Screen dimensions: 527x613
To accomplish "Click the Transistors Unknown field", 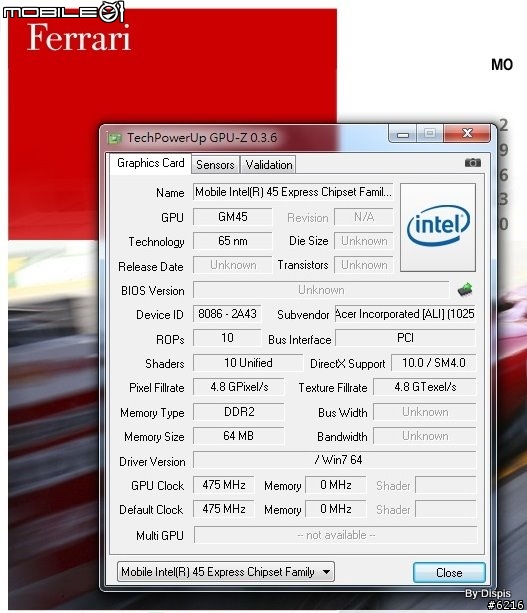I will click(364, 265).
